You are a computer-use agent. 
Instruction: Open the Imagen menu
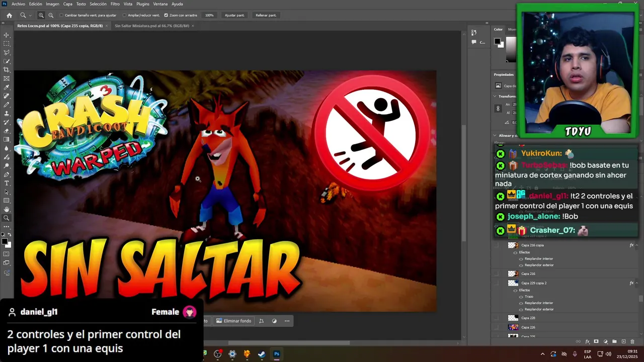tap(52, 4)
